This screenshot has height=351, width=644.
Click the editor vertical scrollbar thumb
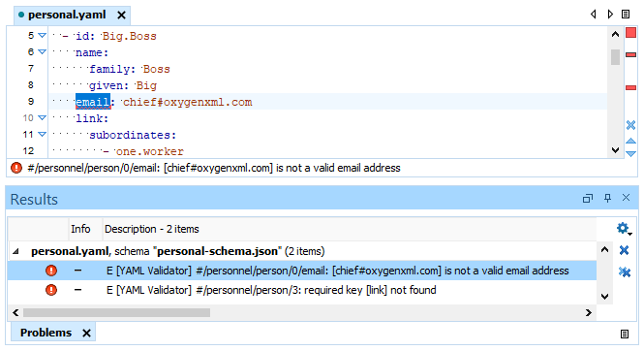pyautogui.click(x=615, y=57)
